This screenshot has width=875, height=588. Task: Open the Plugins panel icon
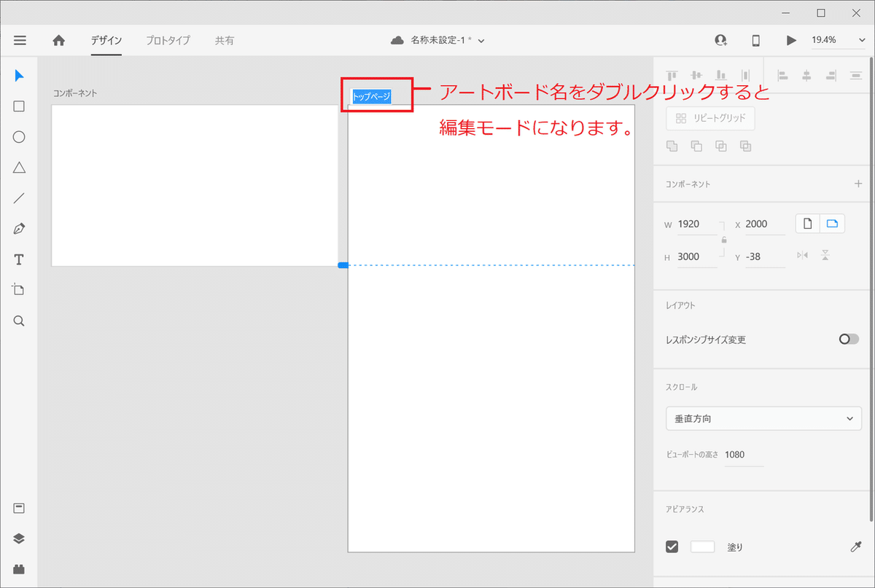click(x=20, y=569)
